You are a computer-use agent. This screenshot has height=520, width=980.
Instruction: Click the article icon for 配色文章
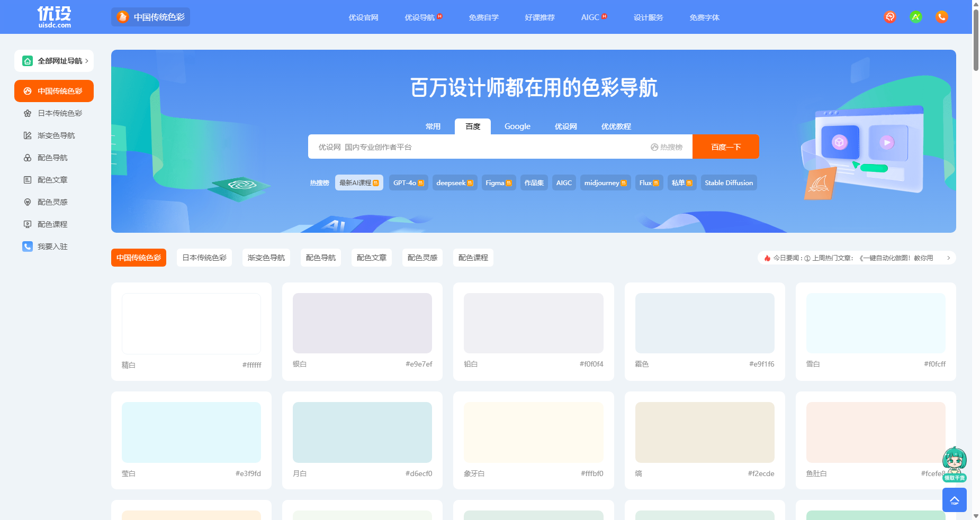tap(28, 180)
